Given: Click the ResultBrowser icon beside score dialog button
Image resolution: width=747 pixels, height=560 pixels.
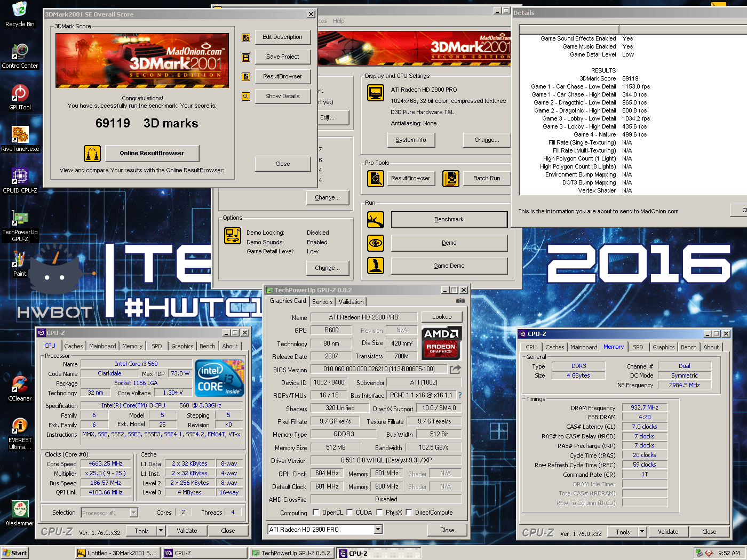Looking at the screenshot, I should (246, 77).
